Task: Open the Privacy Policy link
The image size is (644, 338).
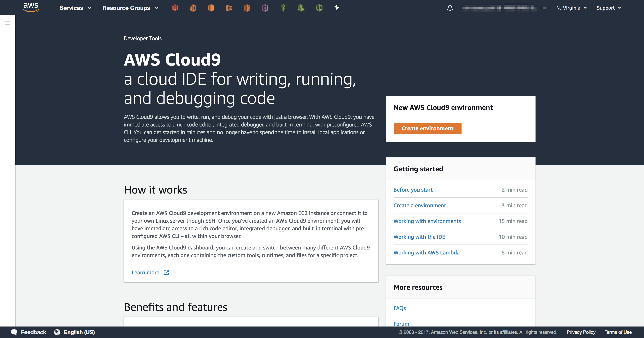Action: pyautogui.click(x=581, y=332)
